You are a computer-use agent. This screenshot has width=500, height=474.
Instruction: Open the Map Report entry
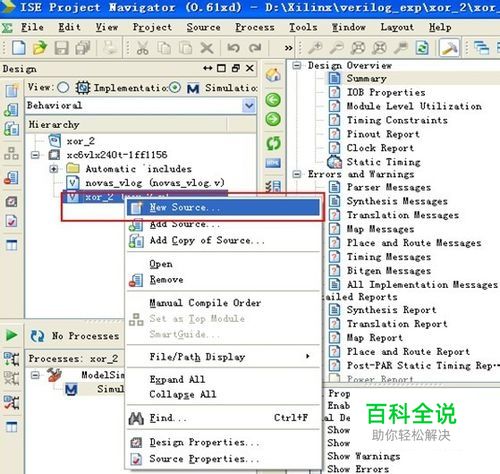375,338
